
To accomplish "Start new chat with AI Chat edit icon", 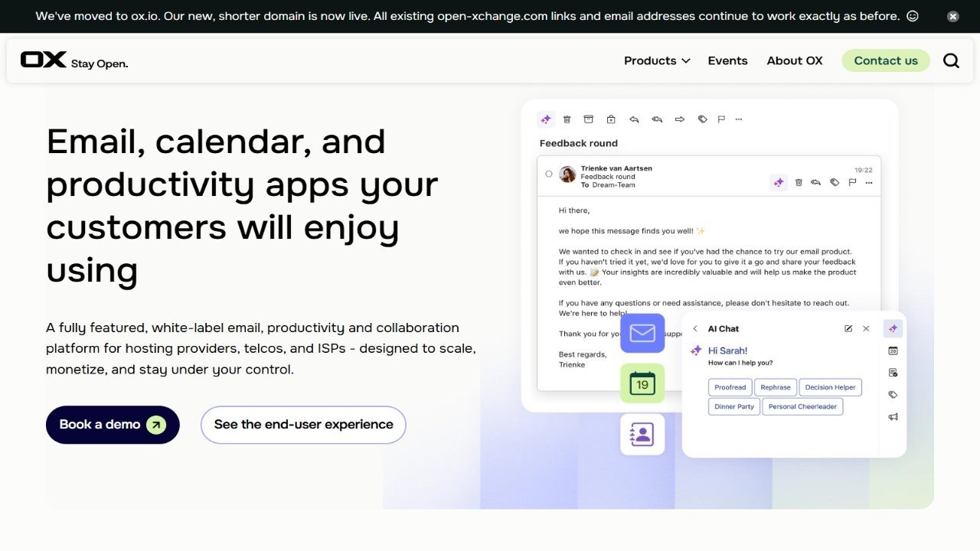I will (x=848, y=328).
